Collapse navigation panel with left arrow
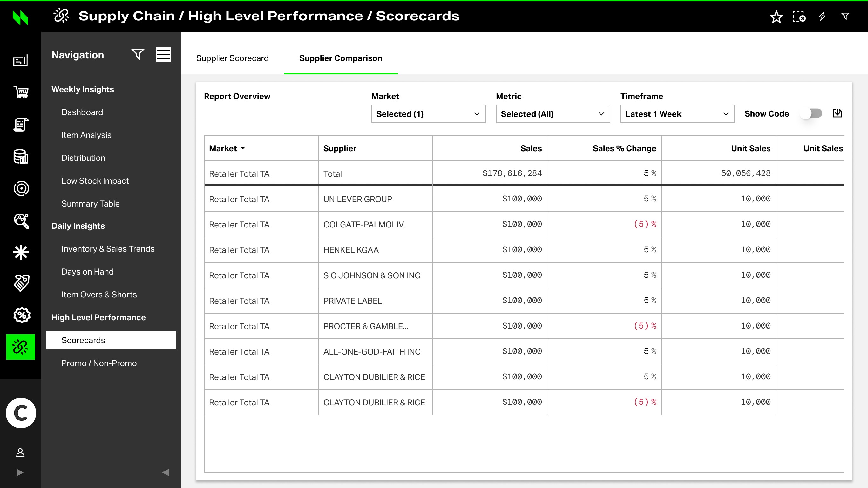This screenshot has width=868, height=488. (166, 472)
